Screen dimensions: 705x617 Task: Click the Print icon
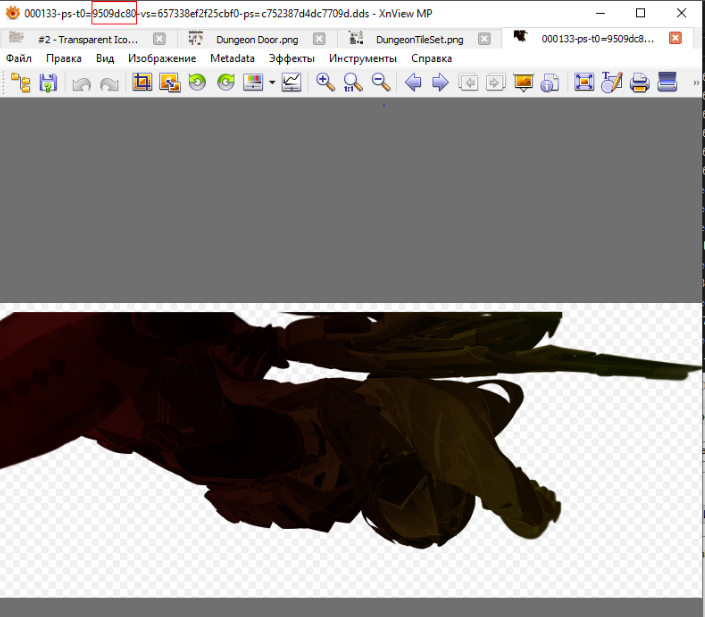(639, 83)
